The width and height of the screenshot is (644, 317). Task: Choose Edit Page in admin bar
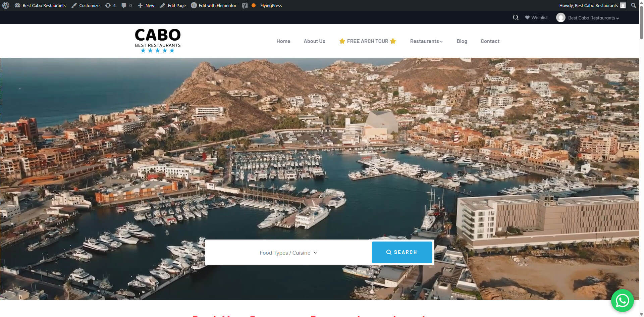pos(173,5)
